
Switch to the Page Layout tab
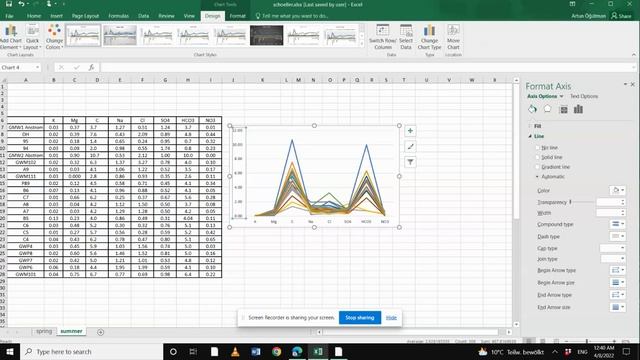pyautogui.click(x=85, y=16)
